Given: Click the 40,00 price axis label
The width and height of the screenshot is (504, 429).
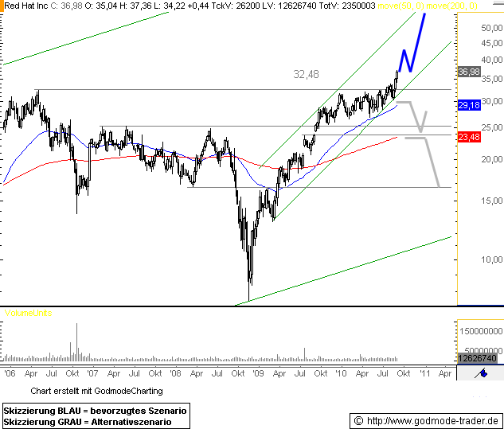Looking at the screenshot, I should [491, 60].
